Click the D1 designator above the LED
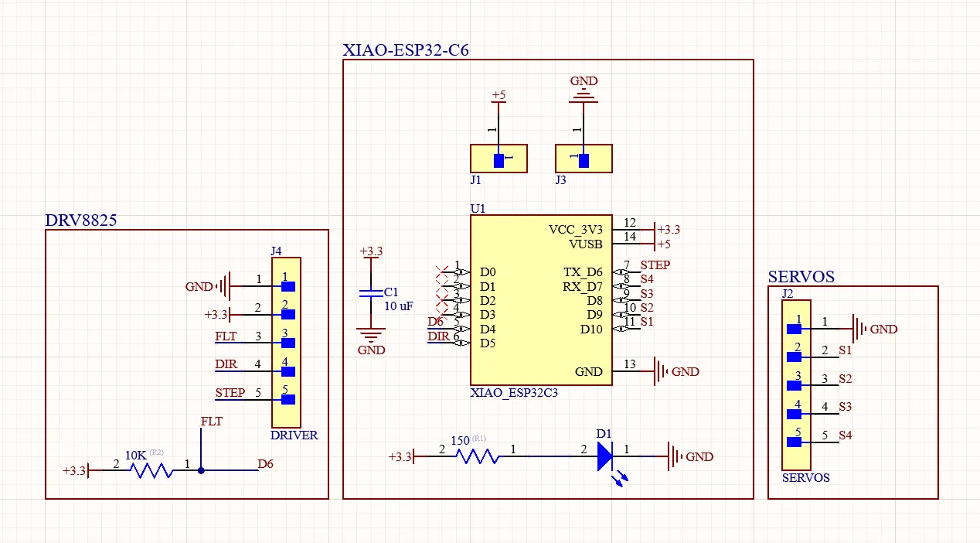 point(604,434)
